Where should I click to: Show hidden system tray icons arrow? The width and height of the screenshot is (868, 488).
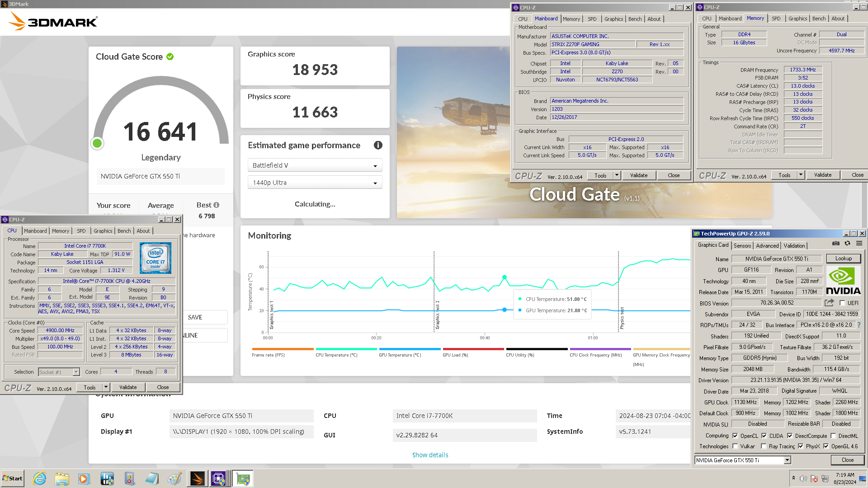[x=793, y=478]
